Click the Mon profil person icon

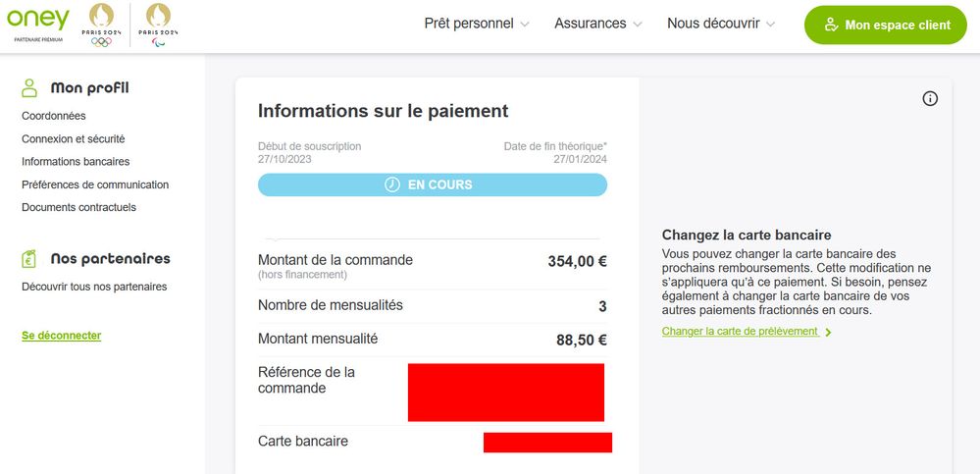(30, 88)
